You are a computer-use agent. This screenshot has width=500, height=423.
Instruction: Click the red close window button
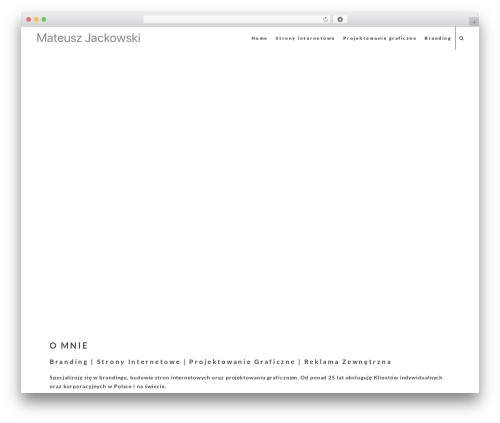tap(29, 20)
